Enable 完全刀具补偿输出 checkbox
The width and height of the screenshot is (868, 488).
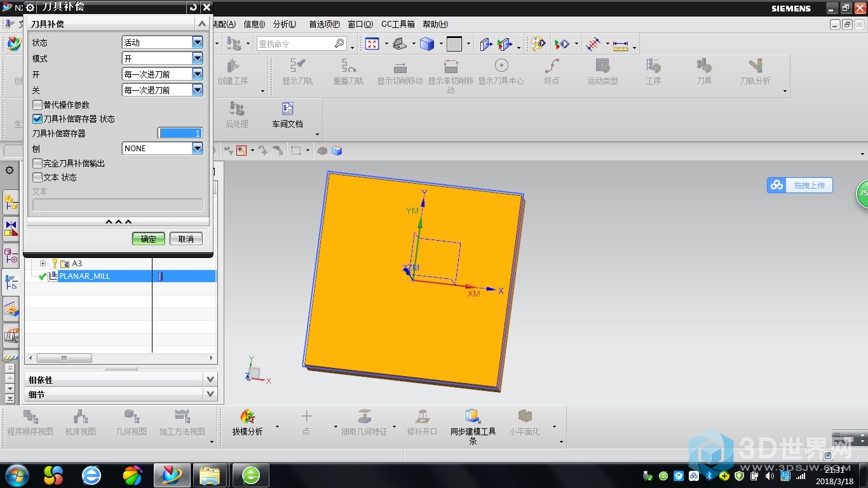click(x=37, y=163)
